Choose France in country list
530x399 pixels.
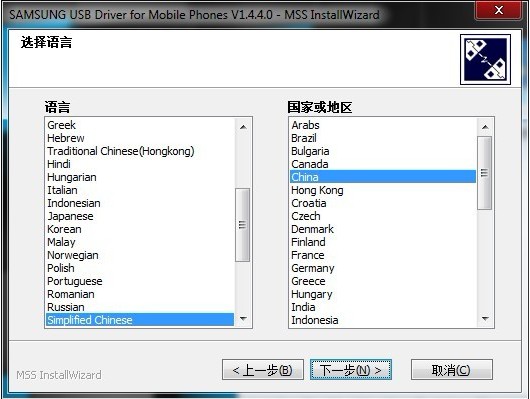coord(383,255)
